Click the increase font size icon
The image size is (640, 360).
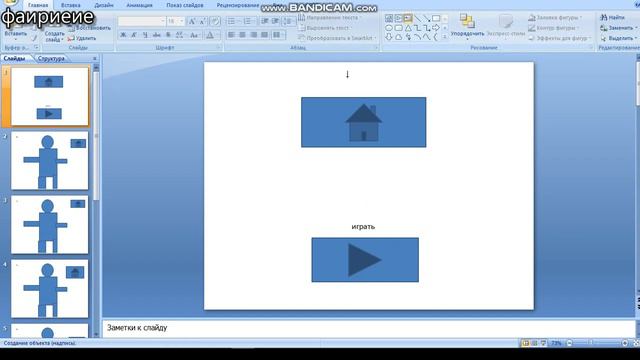coord(191,21)
